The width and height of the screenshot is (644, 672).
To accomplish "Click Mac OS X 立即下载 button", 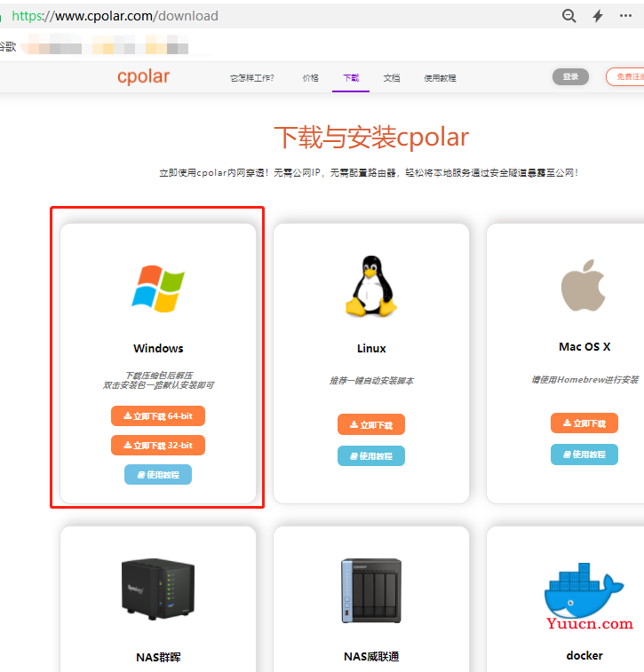I will tap(584, 423).
